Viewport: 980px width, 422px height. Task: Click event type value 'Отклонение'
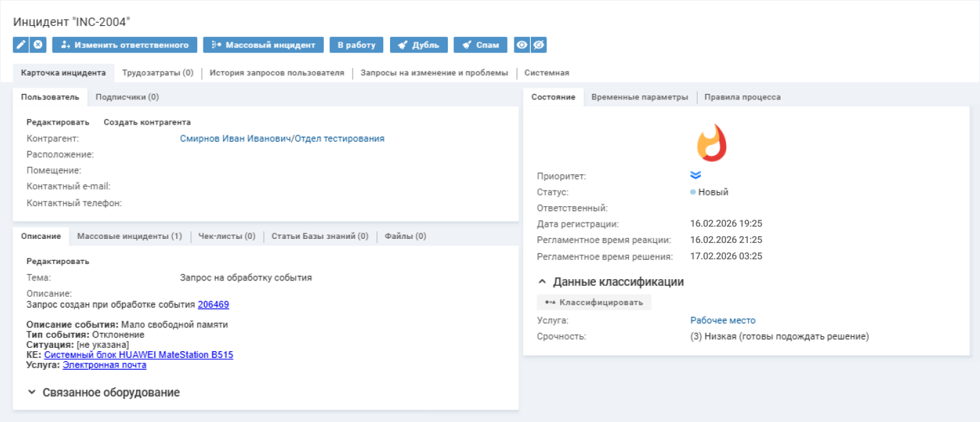click(x=118, y=335)
